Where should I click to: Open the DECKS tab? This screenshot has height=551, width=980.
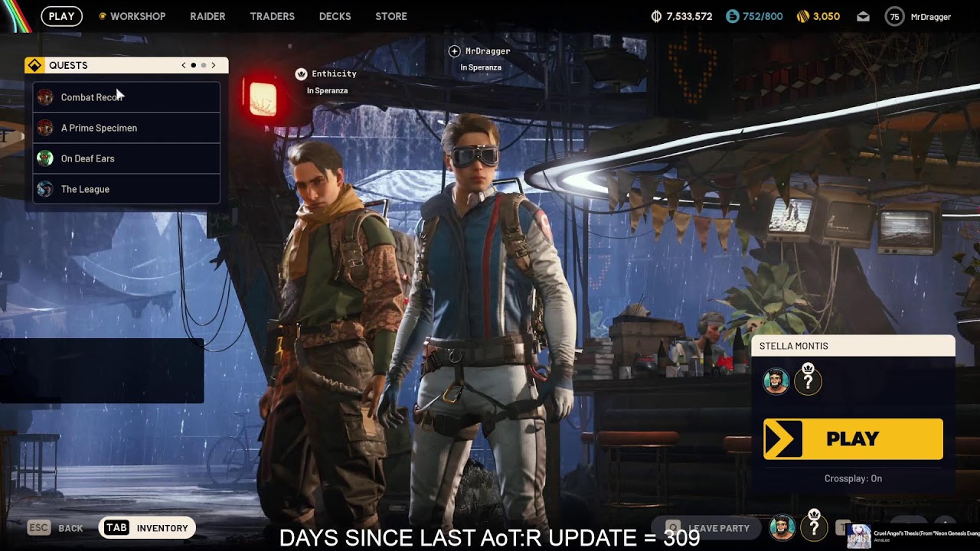[335, 16]
